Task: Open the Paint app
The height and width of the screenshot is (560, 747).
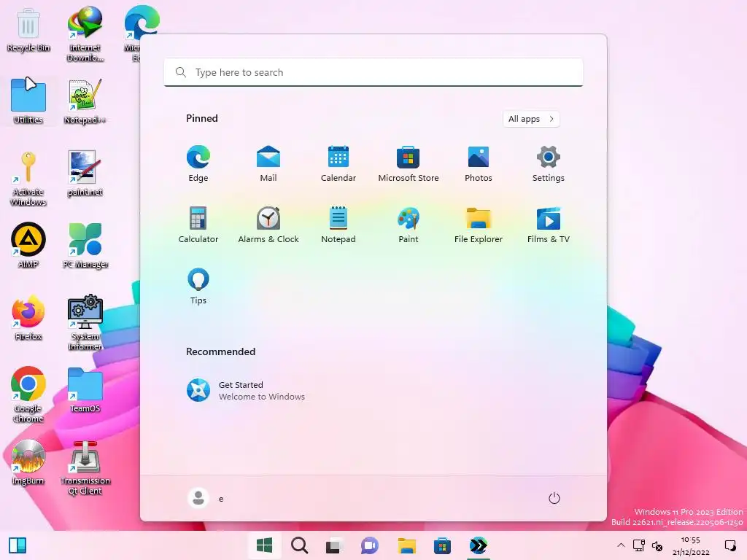Action: click(409, 225)
